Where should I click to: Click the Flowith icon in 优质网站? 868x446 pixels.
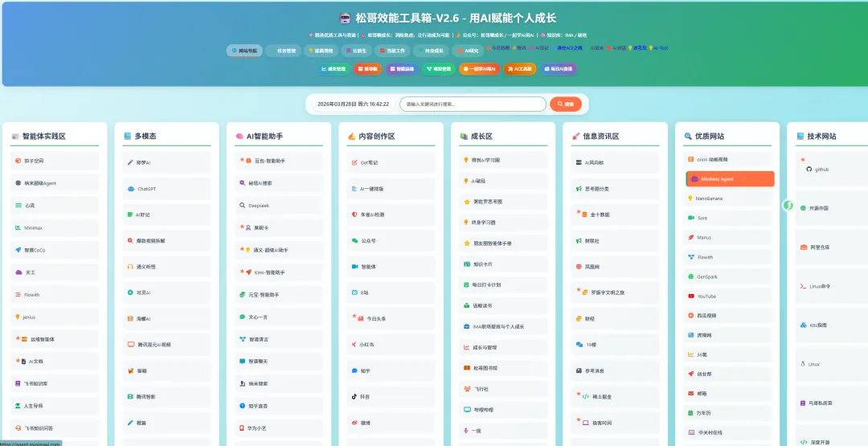click(691, 257)
